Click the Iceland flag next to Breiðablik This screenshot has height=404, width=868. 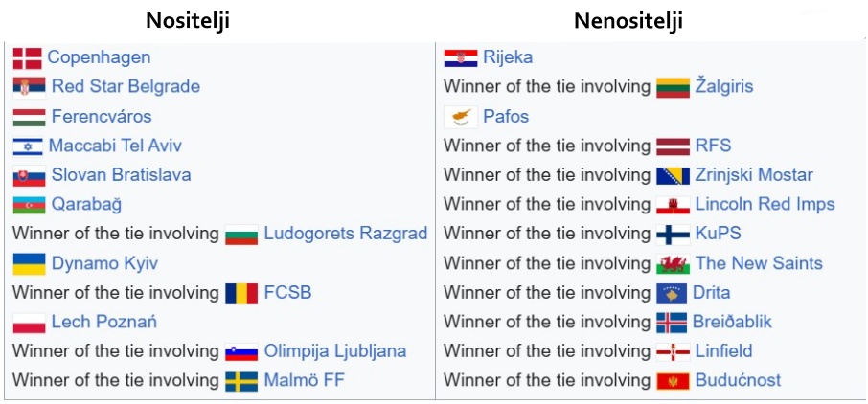[x=672, y=323]
